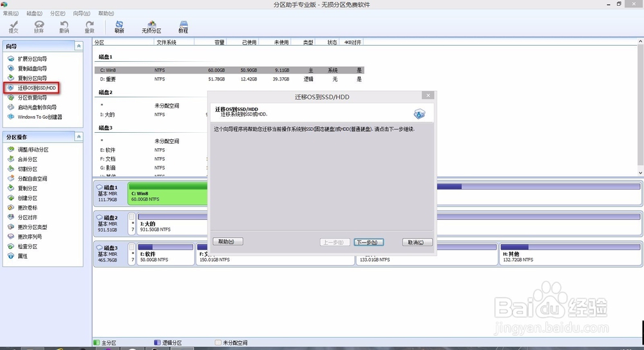Open the 教程 (tutorial) toolbar icon
Screen dimensions: 644x350
pyautogui.click(x=183, y=27)
